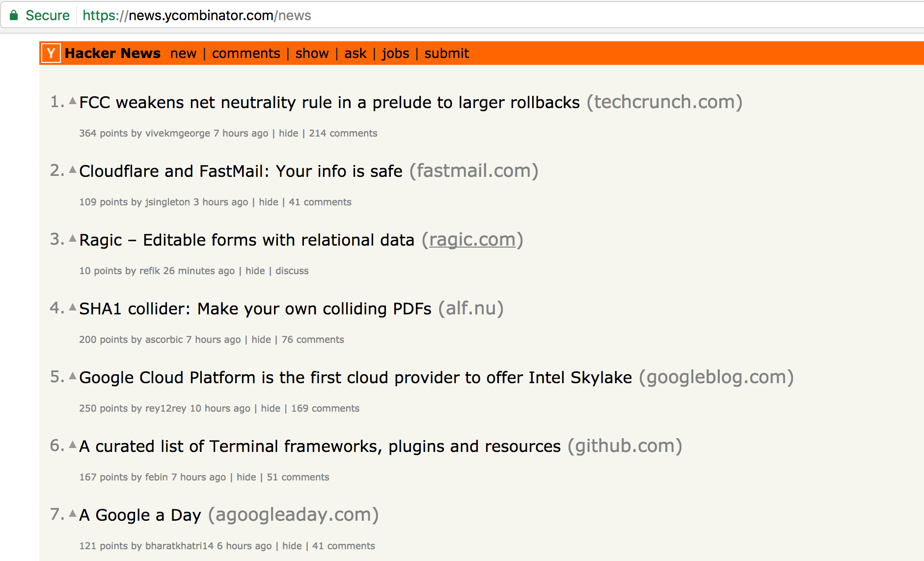924x561 pixels.
Task: Hide the Ragic story
Action: coord(255,271)
